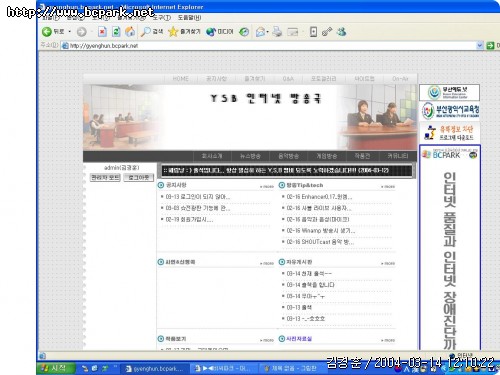
Task: Open the 사진자료실 section heading
Action: coord(299,339)
